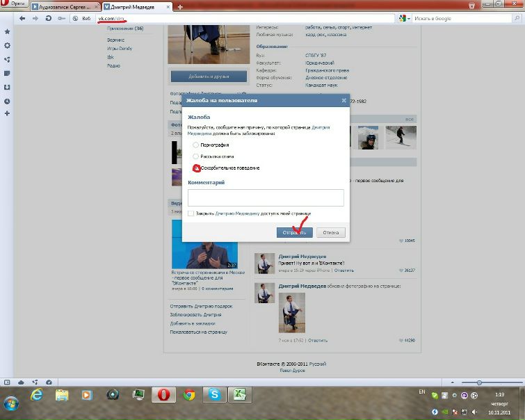525x420 pixels.
Task: Click inside the Комментарий text field
Action: (266, 197)
